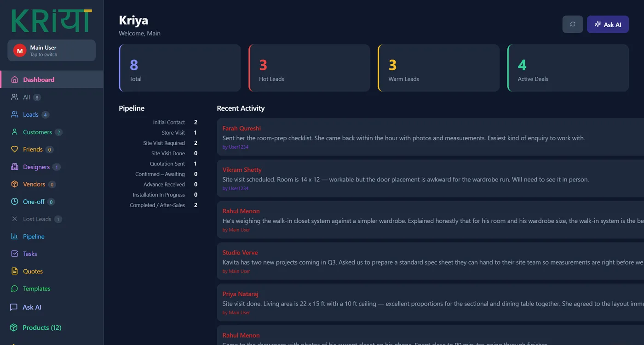Click the red M user avatar
Image resolution: width=644 pixels, height=345 pixels.
click(x=19, y=51)
